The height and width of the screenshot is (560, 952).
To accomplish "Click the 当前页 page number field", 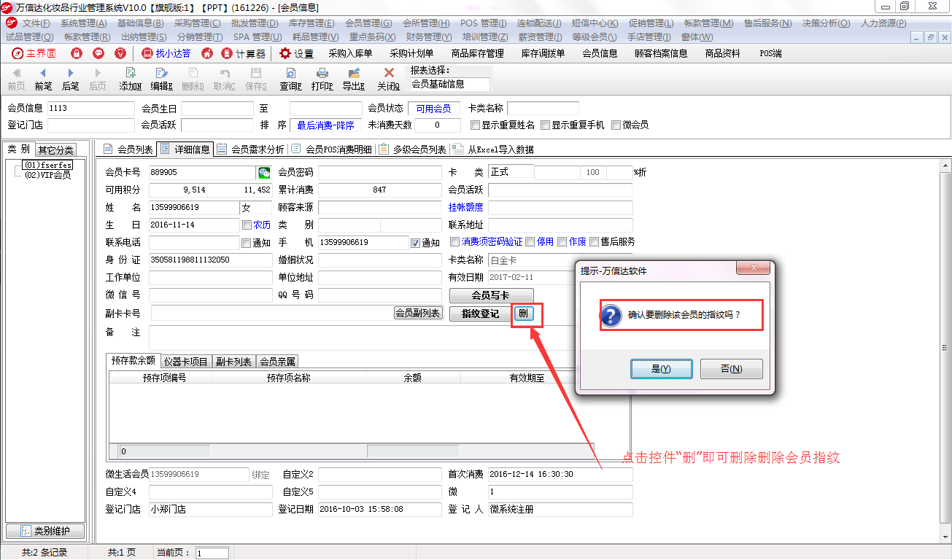I will point(212,553).
